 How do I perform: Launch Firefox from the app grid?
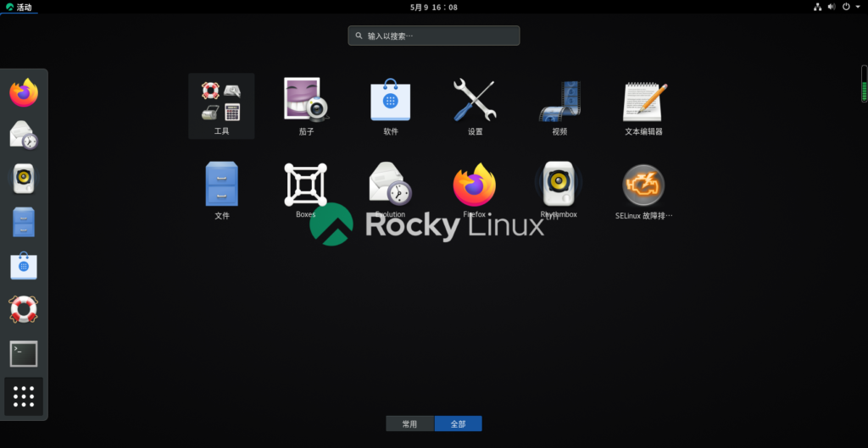tap(475, 191)
